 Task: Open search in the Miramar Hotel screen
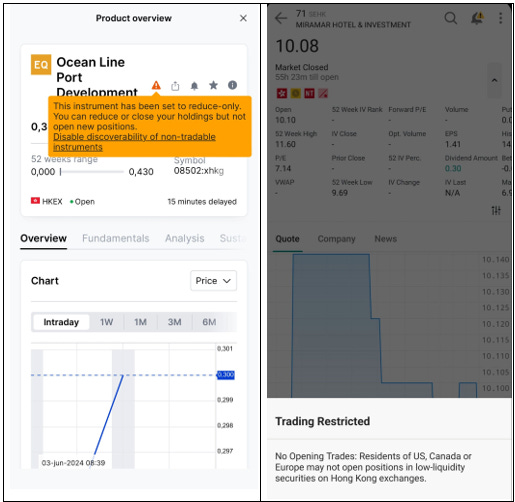point(450,18)
